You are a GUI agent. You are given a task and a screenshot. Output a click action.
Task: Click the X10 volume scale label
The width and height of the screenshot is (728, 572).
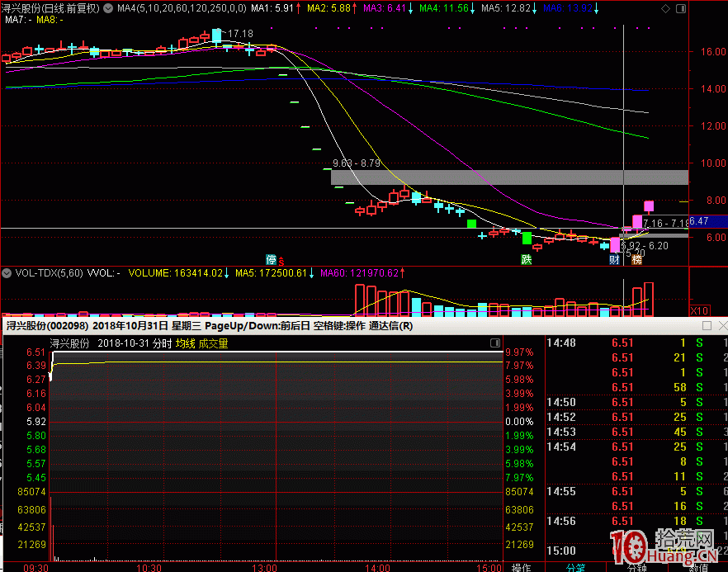tap(700, 310)
